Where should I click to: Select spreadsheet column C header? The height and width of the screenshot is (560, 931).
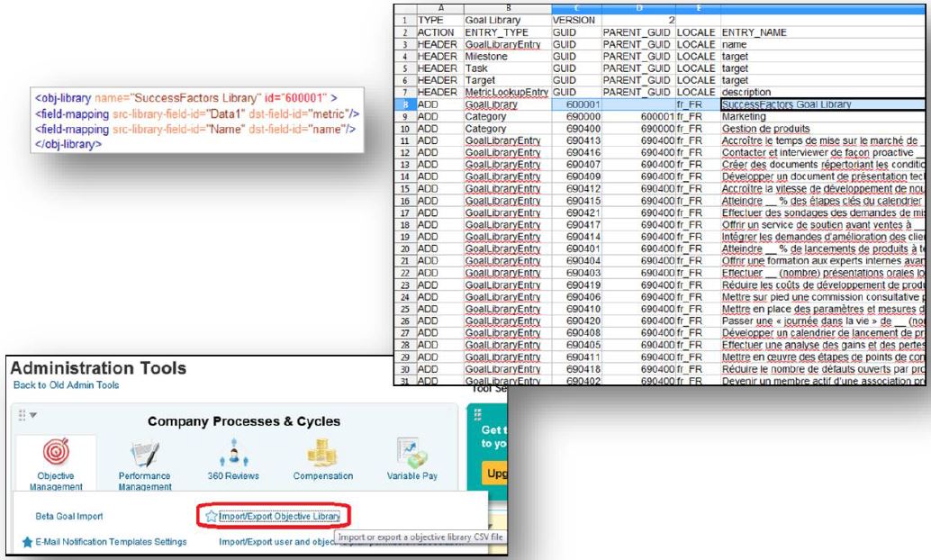pos(576,9)
